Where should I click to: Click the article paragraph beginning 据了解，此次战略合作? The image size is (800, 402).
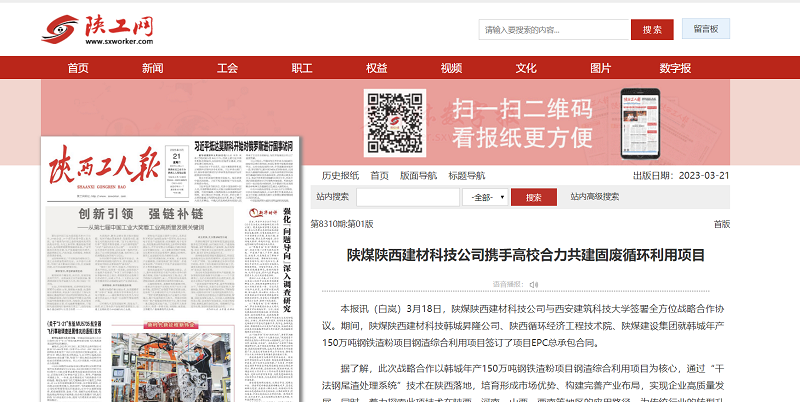(x=523, y=383)
